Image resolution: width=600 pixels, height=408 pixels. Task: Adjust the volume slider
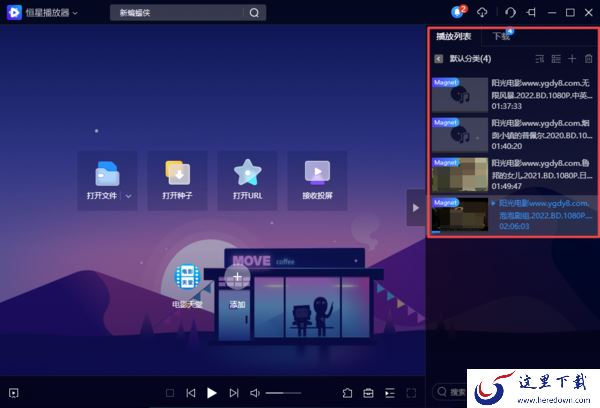point(283,393)
